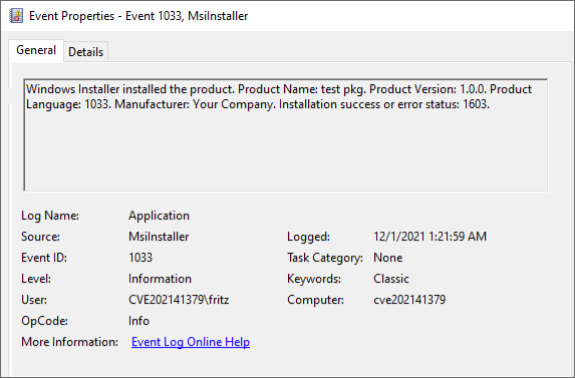Click the window title Event 1033, MsiInstaller
This screenshot has width=575, height=378.
pos(187,16)
